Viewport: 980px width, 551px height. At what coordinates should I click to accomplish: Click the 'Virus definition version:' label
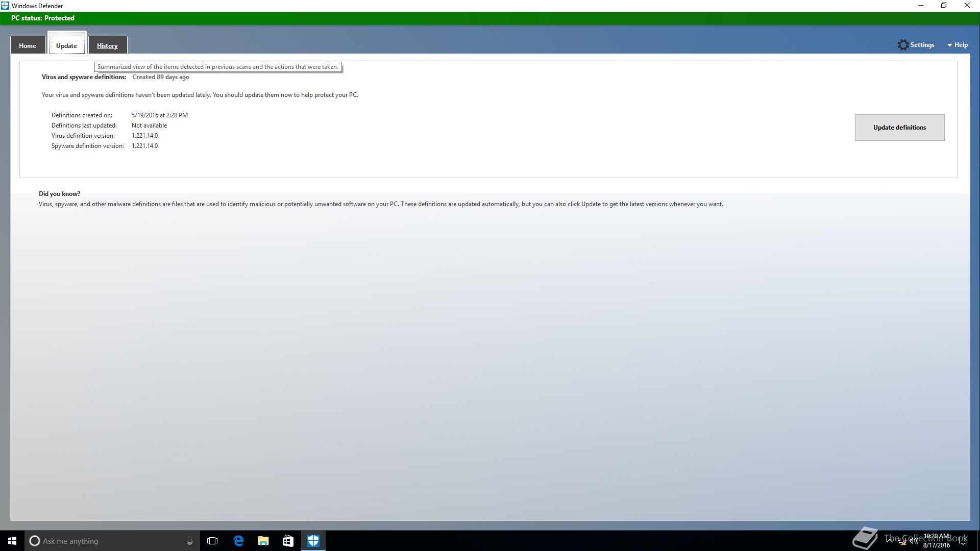pyautogui.click(x=83, y=136)
